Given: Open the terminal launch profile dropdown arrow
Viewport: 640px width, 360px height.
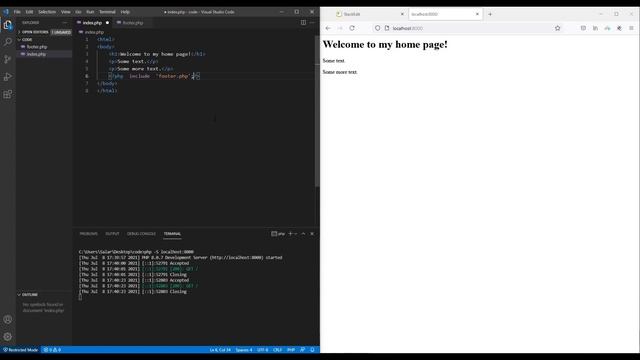Looking at the screenshot, I should click(x=296, y=233).
